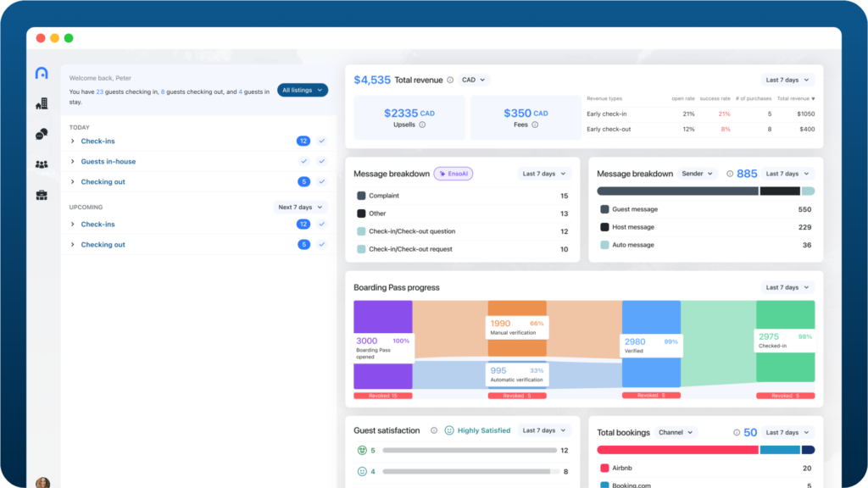Click the 5-star rating progress bar
The width and height of the screenshot is (868, 488).
pos(470,450)
